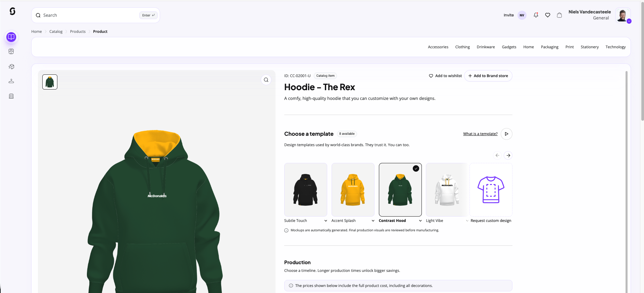This screenshot has width=644, height=293.
Task: Click the Enter button in the search bar
Action: [148, 15]
